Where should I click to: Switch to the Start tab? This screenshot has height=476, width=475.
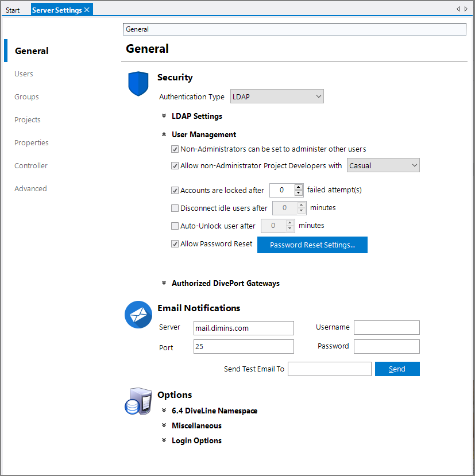tap(13, 9)
